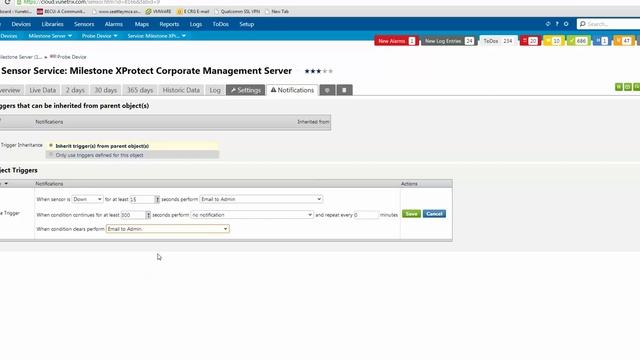Open the help question mark icon
The image size is (640, 360).
pyautogui.click(x=557, y=24)
